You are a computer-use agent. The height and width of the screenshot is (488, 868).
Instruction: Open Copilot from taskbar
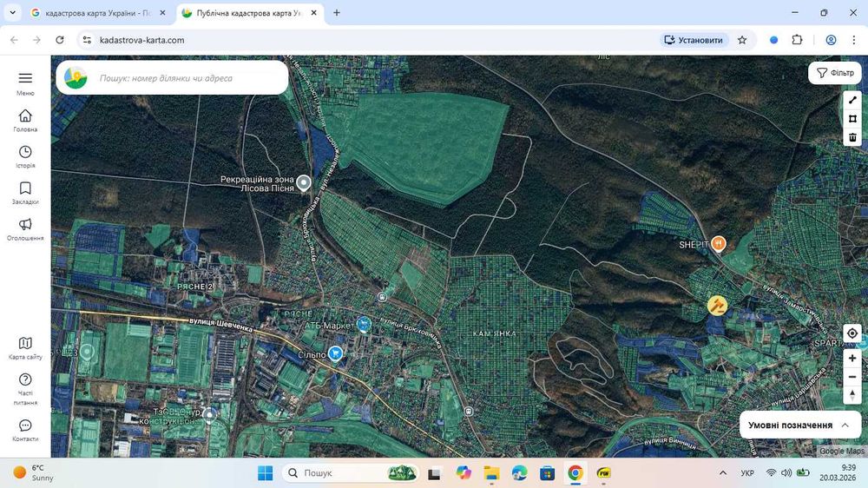coord(463,473)
